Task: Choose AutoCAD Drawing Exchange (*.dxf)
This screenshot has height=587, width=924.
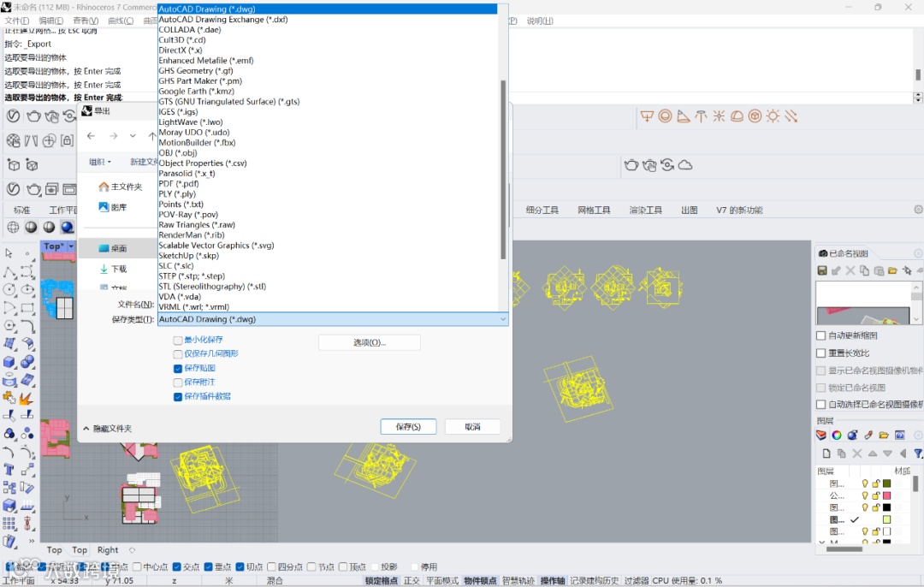Action: pos(223,19)
